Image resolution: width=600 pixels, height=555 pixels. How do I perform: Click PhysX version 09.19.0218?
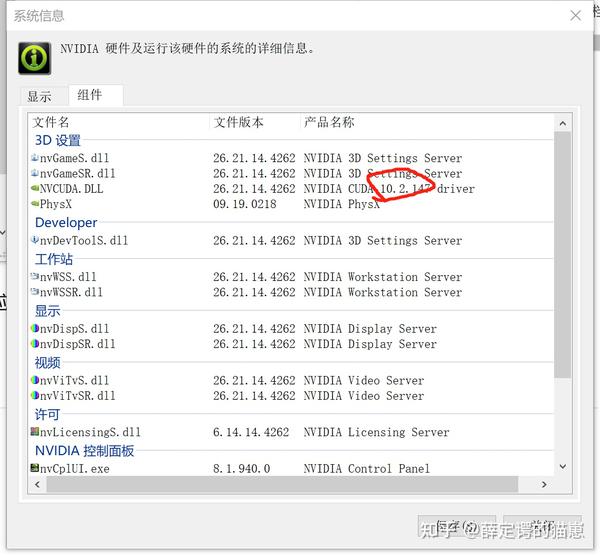pos(245,204)
